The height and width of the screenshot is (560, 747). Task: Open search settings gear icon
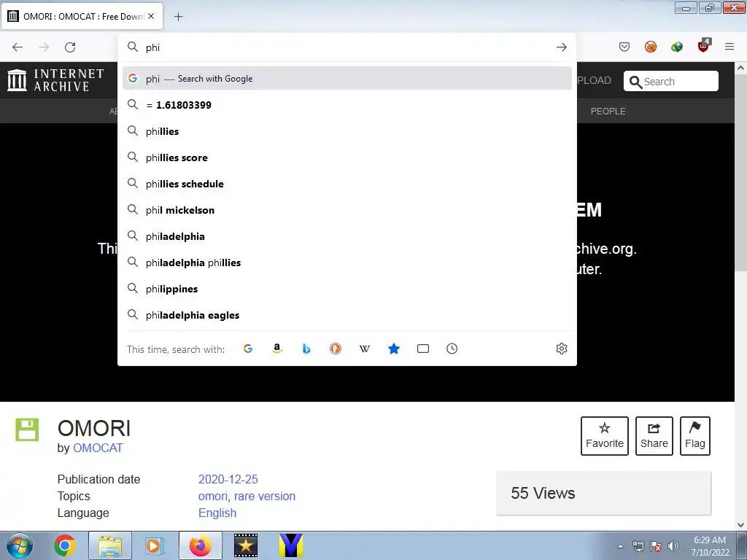click(562, 349)
